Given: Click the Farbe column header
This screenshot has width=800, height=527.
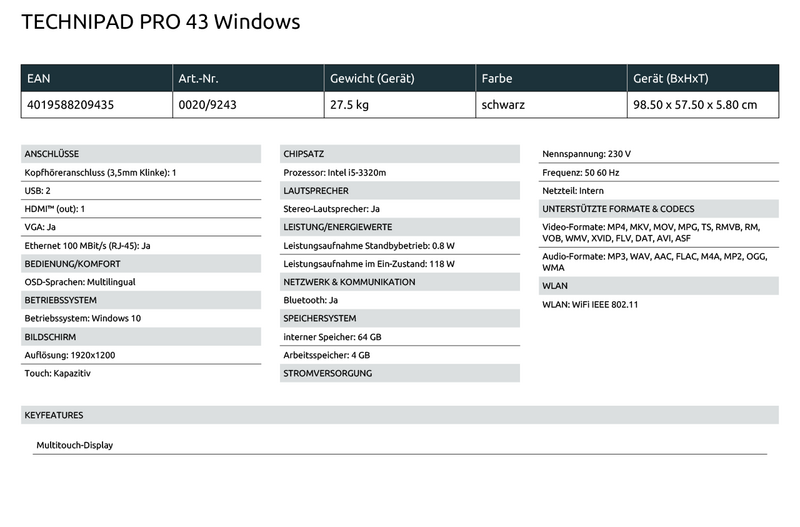Looking at the screenshot, I should point(498,78).
